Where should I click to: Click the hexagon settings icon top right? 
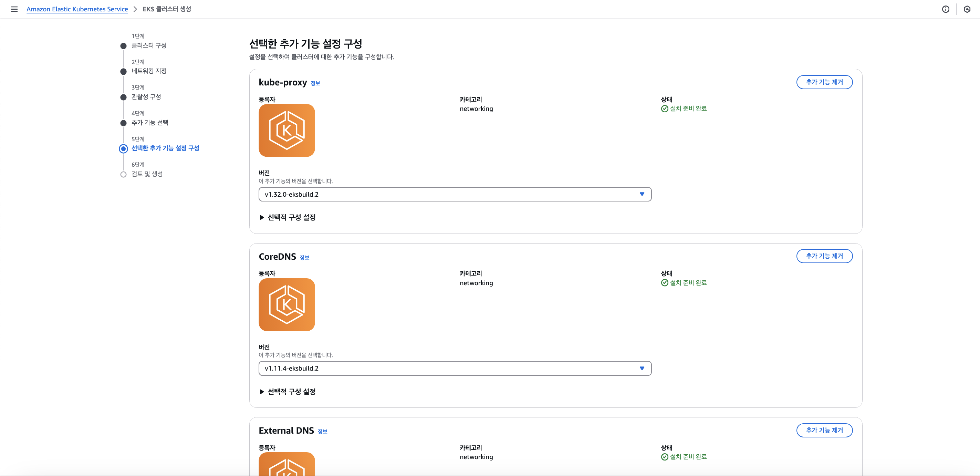point(967,9)
